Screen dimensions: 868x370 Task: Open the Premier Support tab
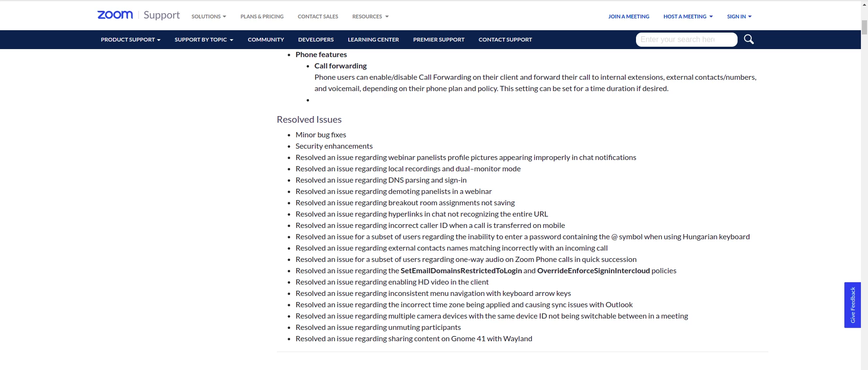[x=439, y=40]
